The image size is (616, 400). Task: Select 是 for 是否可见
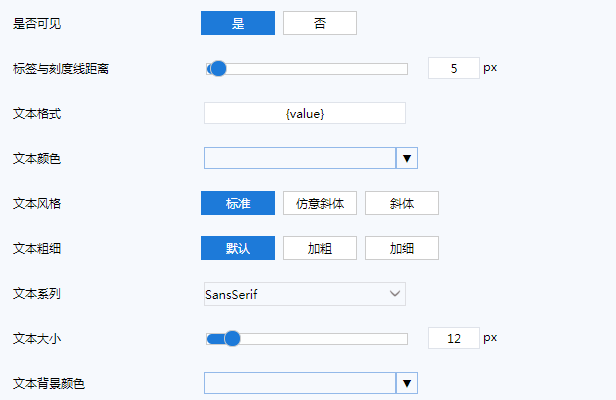238,23
